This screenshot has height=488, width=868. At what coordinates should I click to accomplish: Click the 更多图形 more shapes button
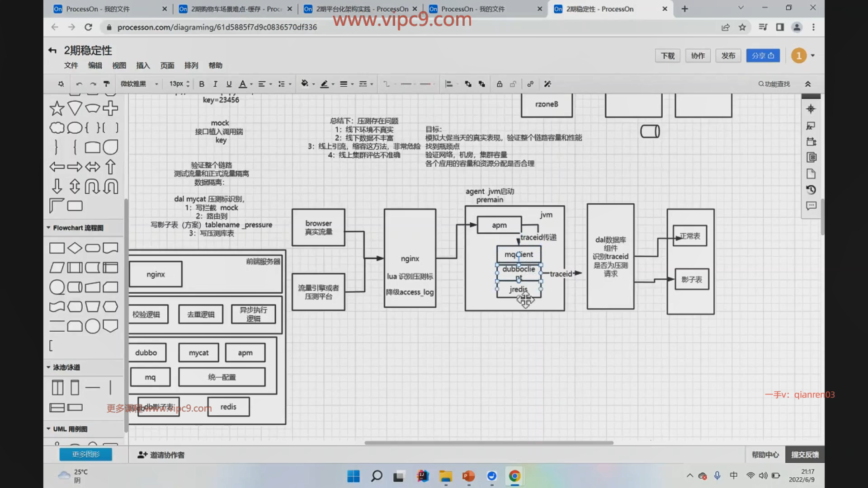[86, 455]
